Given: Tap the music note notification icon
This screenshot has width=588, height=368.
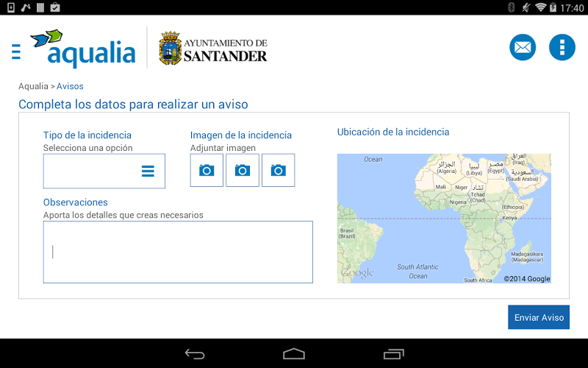Looking at the screenshot, I should (x=26, y=7).
